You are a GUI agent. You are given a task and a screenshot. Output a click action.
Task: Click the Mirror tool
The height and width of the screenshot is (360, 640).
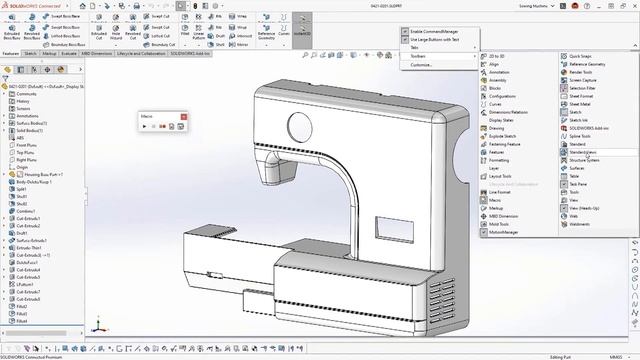click(238, 44)
